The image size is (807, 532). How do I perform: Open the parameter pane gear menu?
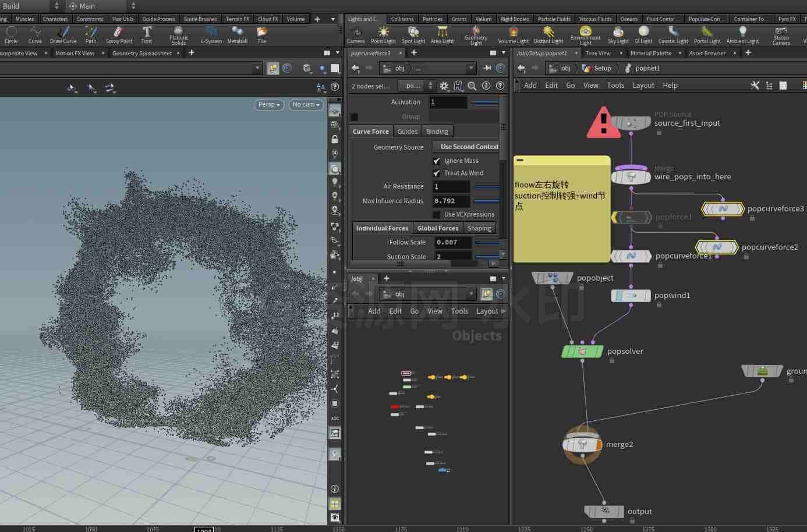tap(444, 86)
